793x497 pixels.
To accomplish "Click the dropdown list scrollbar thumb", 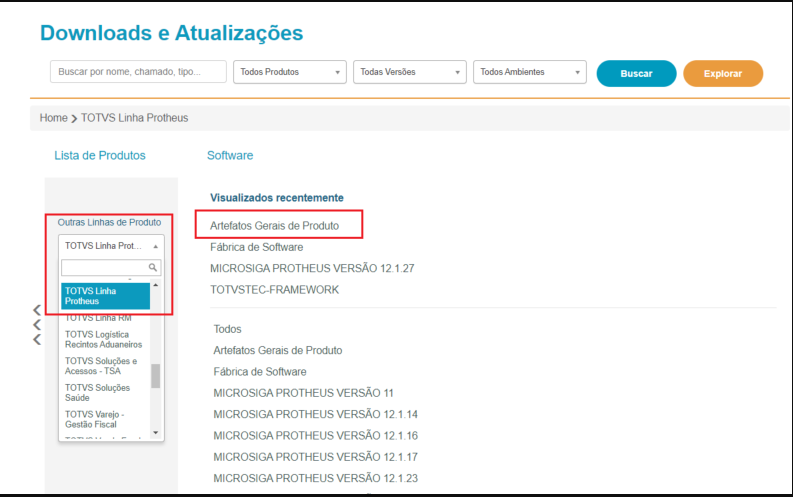I will tap(156, 376).
